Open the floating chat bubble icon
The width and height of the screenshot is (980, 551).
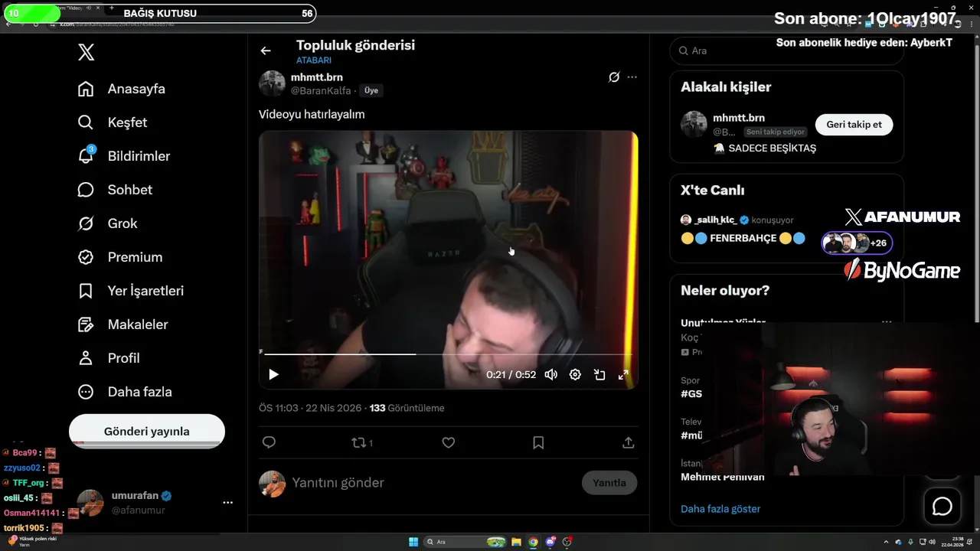(942, 507)
